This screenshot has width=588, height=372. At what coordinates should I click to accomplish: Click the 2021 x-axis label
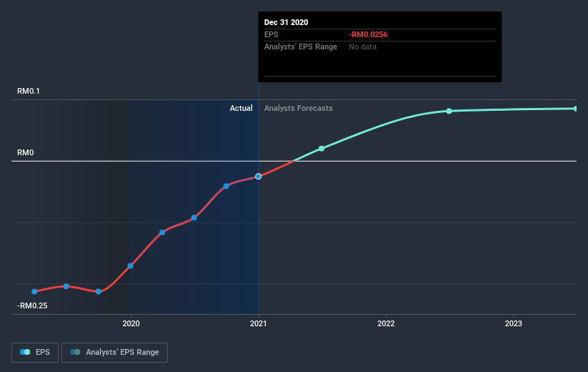[259, 323]
